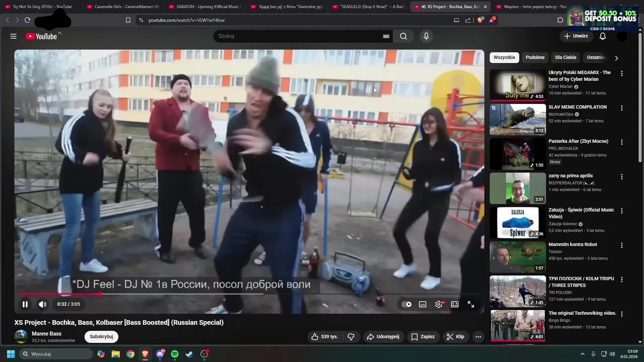This screenshot has height=362, width=644.
Task: Open options for SLAV MEME COMPILATION
Action: (622, 108)
